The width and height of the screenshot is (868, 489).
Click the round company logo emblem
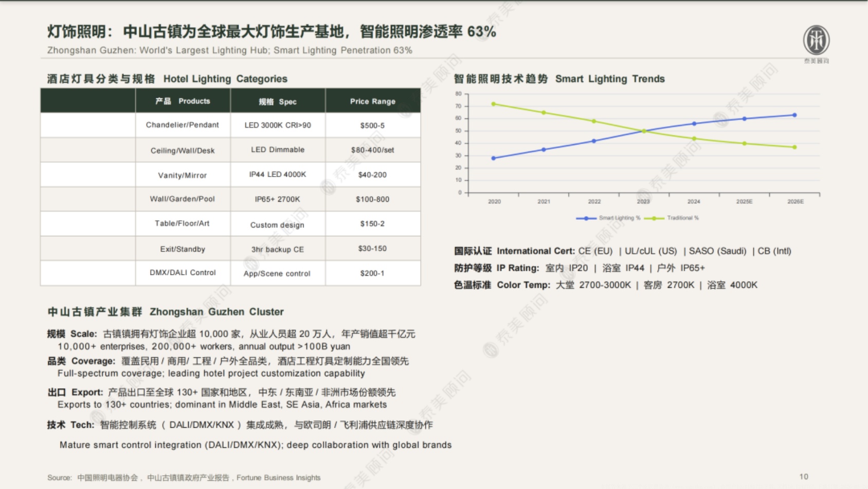(816, 40)
